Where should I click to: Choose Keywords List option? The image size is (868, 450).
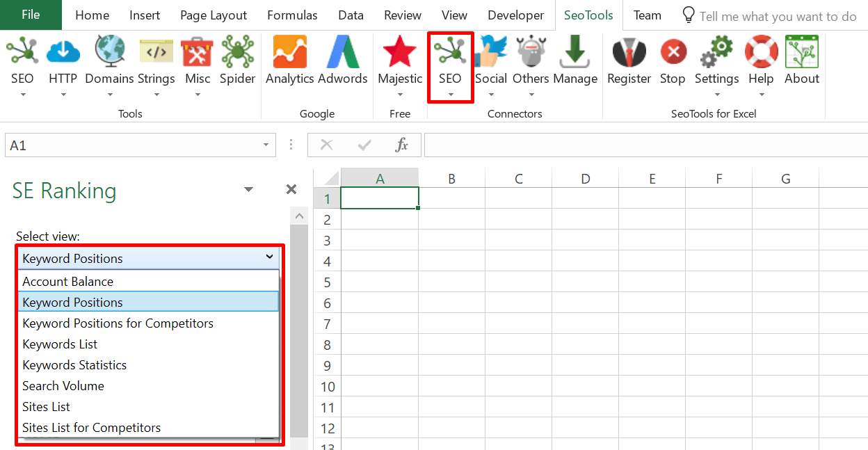148,344
